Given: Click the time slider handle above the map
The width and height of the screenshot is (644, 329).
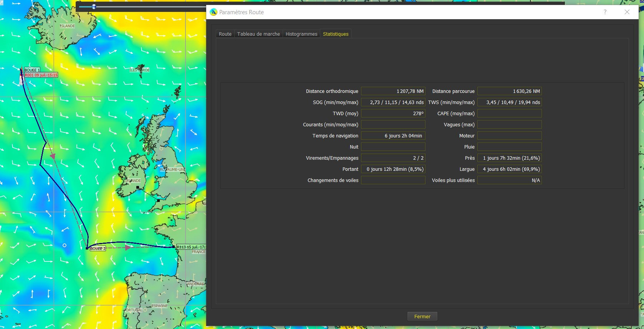Looking at the screenshot, I should tap(94, 7).
